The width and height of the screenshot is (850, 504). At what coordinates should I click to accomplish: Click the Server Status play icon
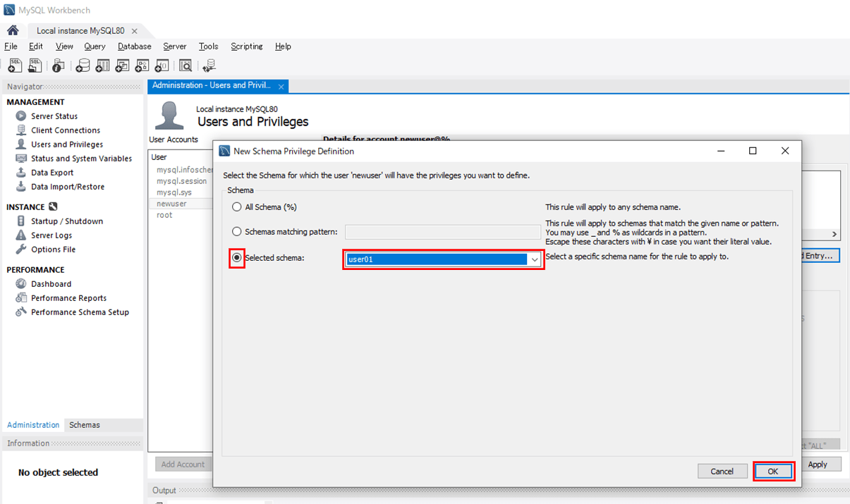[21, 116]
